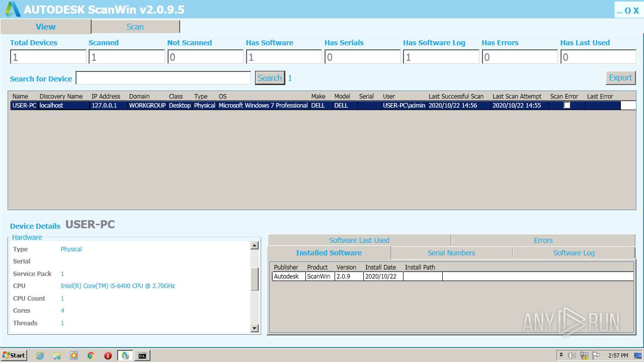This screenshot has height=362, width=644.
Task: Show hidden system tray icons
Action: (561, 355)
